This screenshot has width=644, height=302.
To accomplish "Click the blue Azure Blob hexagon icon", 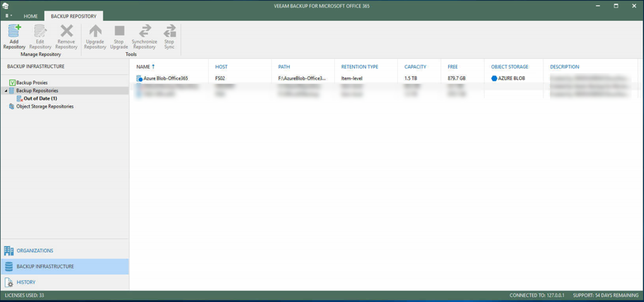I will [x=494, y=78].
